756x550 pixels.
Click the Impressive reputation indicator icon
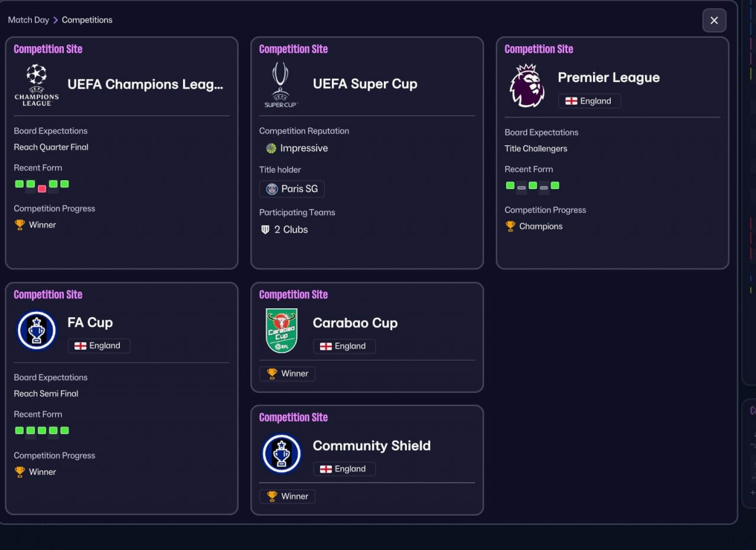point(271,148)
